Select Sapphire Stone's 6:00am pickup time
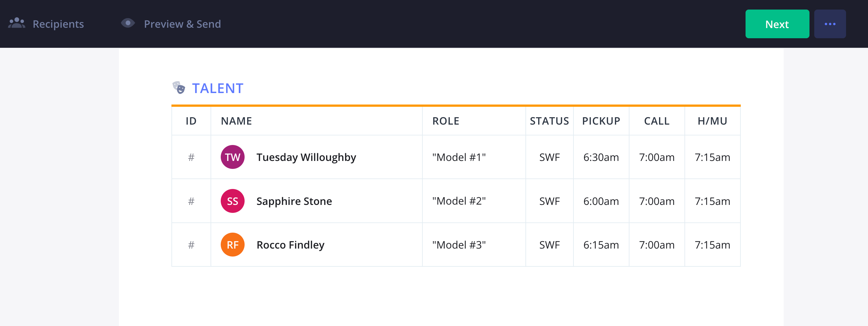Viewport: 868px width, 326px height. point(601,201)
